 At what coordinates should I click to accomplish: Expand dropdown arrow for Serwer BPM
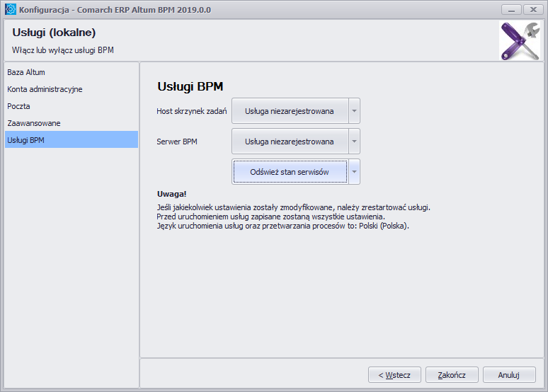click(354, 141)
